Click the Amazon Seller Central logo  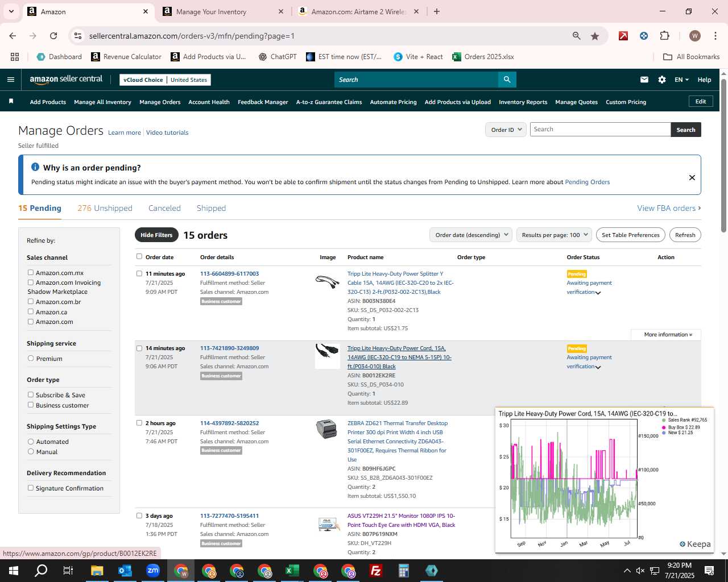66,80
